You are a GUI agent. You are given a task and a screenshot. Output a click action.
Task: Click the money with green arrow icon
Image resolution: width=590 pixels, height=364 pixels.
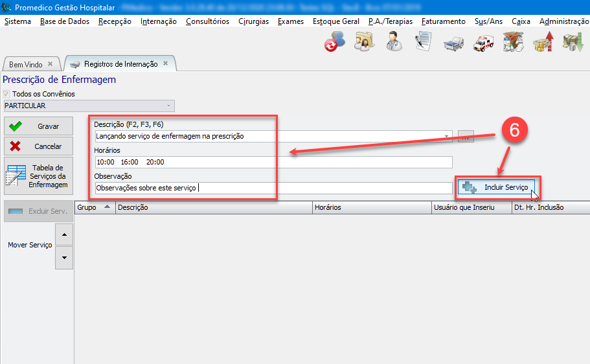pyautogui.click(x=572, y=42)
